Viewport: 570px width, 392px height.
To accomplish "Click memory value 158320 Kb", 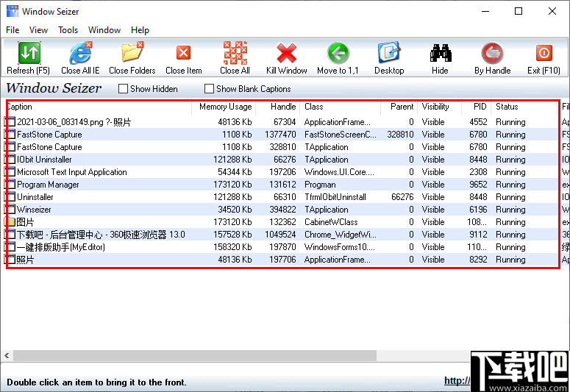I will pos(232,247).
